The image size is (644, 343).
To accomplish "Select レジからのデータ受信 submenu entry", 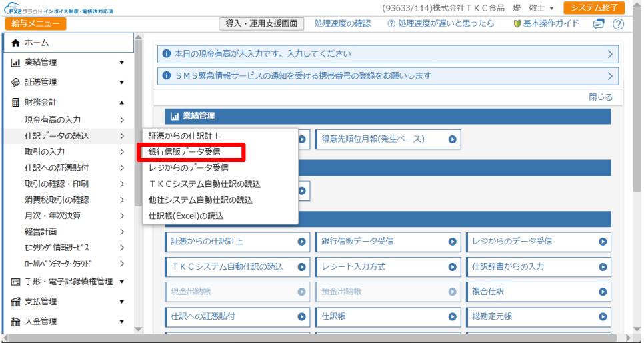I will 189,167.
